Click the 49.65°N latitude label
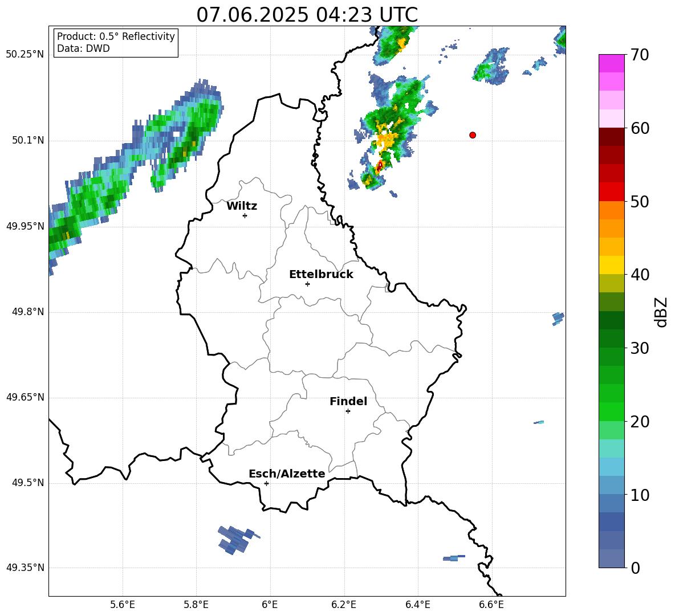This screenshot has height=616, width=675. tap(25, 397)
